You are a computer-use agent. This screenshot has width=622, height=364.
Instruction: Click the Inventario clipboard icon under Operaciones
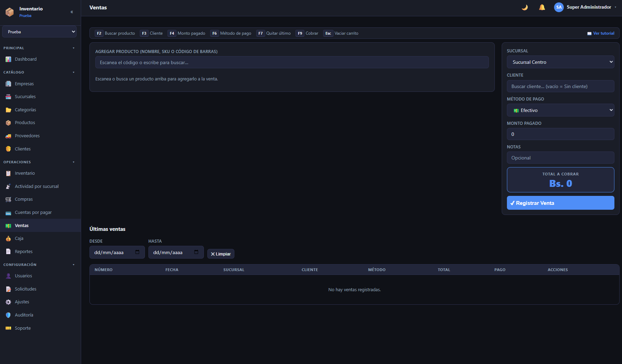pyautogui.click(x=8, y=173)
